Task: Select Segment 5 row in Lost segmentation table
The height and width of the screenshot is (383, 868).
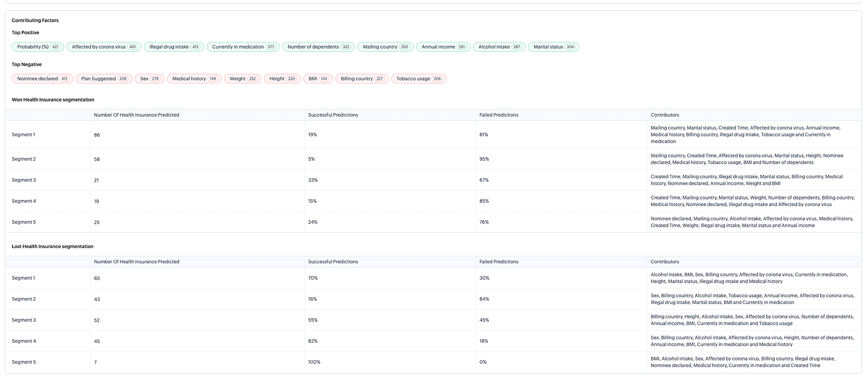Action: pyautogui.click(x=24, y=362)
